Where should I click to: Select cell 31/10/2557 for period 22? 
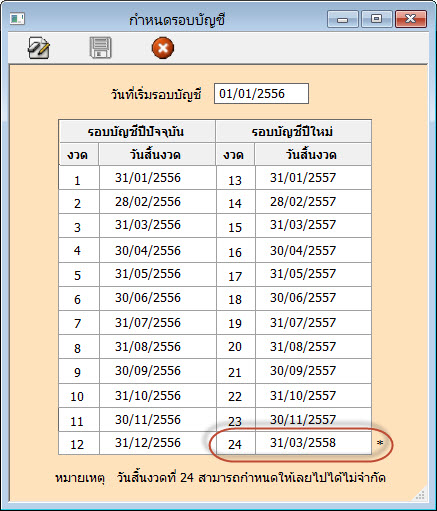click(313, 395)
